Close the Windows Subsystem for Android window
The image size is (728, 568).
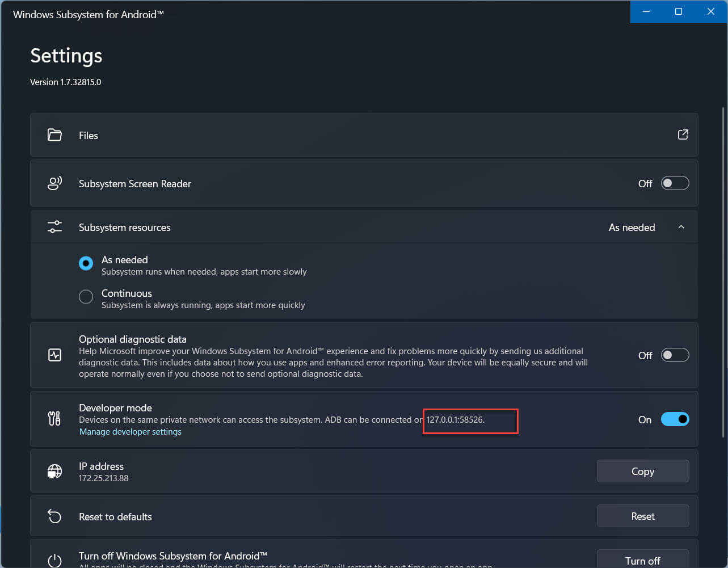tap(710, 11)
